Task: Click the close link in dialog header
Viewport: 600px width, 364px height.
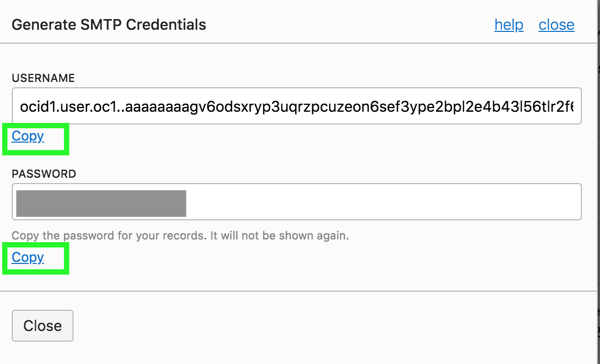Action: (x=556, y=25)
